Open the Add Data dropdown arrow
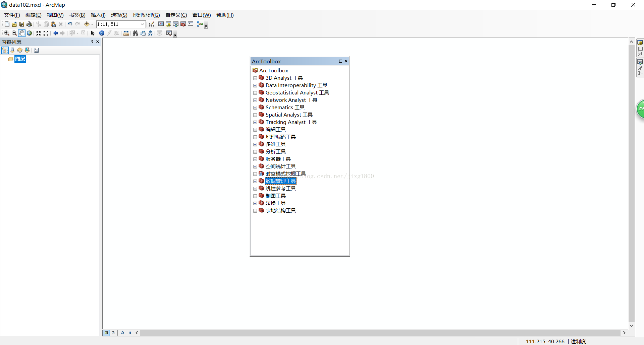This screenshot has width=644, height=345. (x=92, y=24)
